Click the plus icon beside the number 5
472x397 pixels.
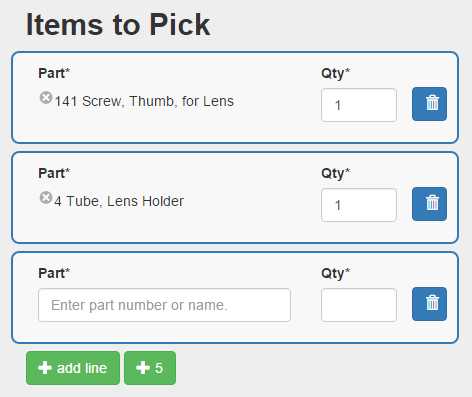[x=143, y=368]
